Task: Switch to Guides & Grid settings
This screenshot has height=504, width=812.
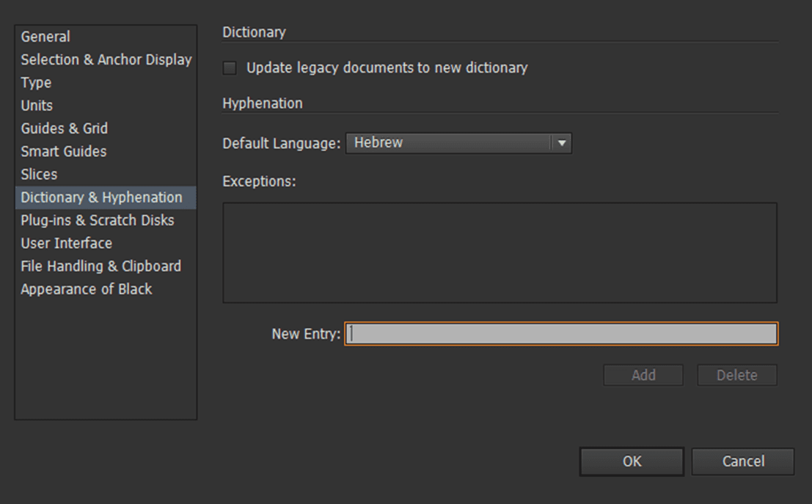Action: tap(65, 128)
